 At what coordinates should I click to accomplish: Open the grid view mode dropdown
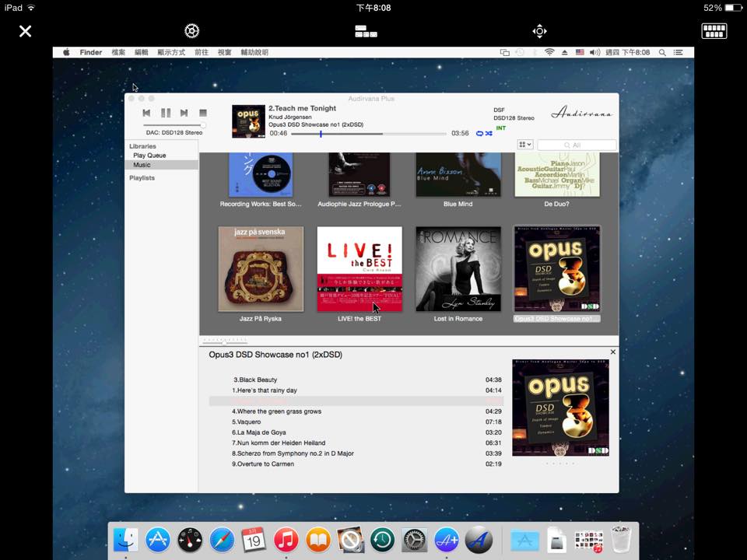(x=525, y=145)
